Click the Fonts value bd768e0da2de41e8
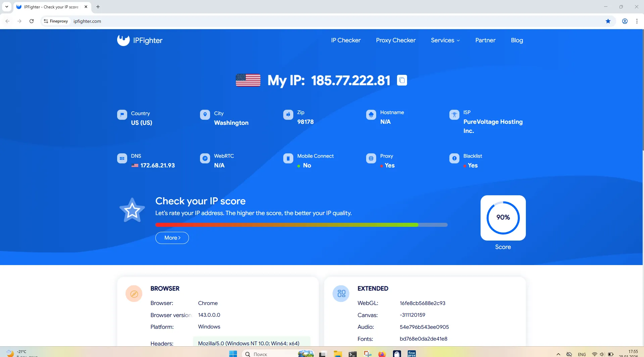Image resolution: width=644 pixels, height=357 pixels. coord(424,339)
